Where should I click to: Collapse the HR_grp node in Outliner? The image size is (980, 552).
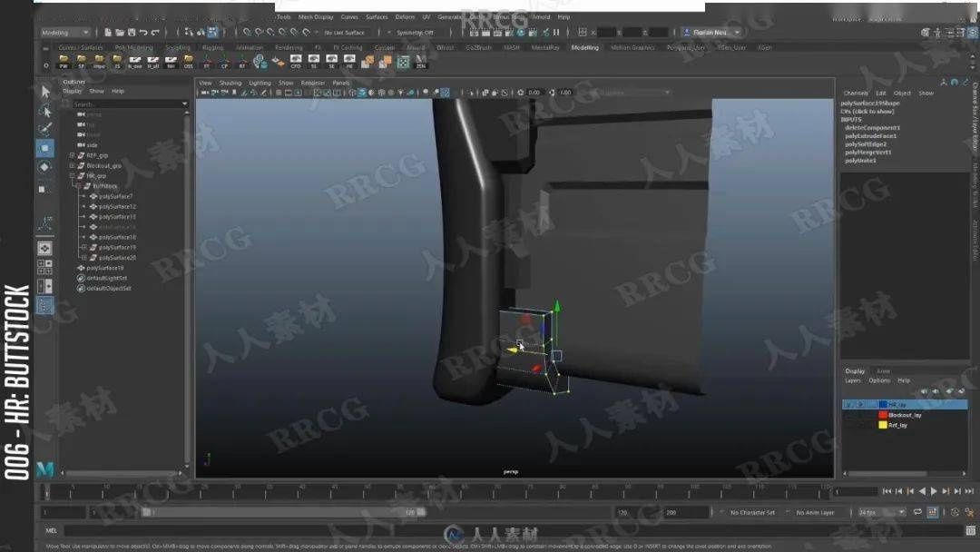pos(72,175)
